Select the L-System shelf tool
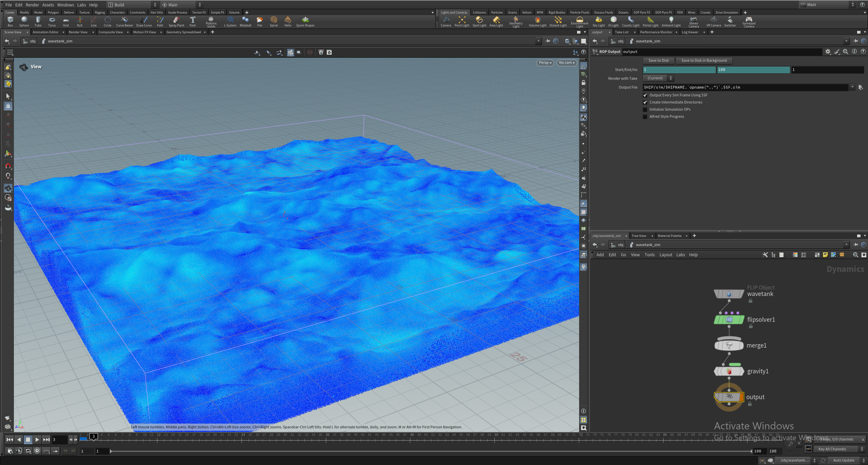This screenshot has height=465, width=868. 230,21
